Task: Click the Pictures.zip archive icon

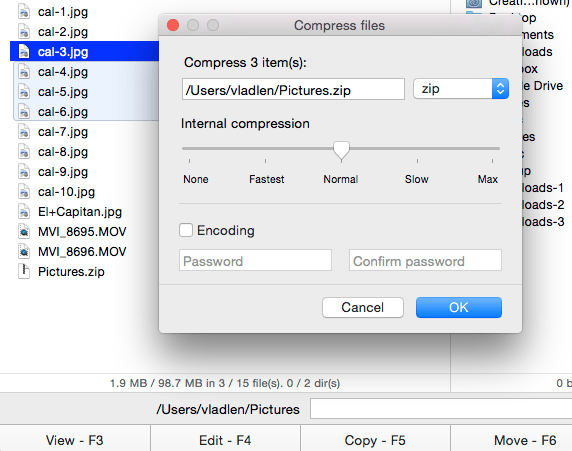Action: 24,271
